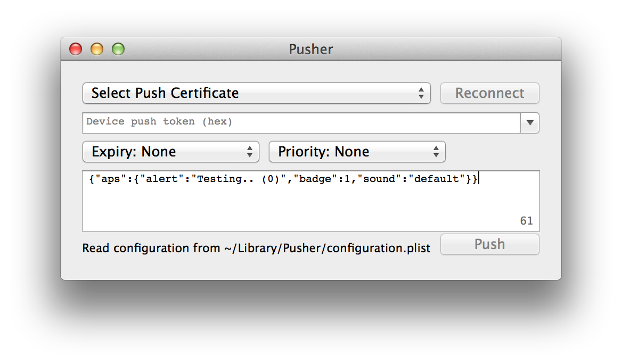Open the Expiry: None popup
622x364 pixels.
point(170,152)
